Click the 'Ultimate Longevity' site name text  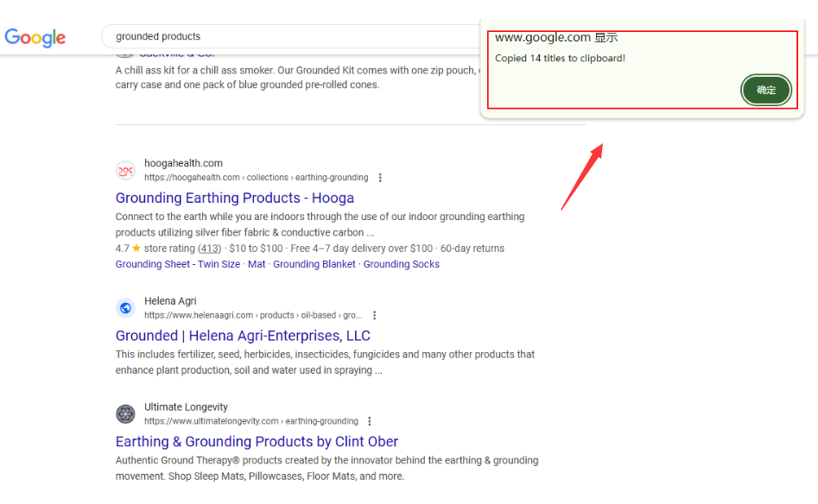click(x=186, y=407)
